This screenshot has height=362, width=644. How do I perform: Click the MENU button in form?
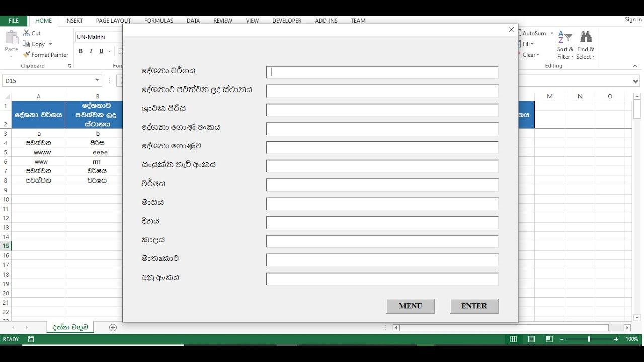[411, 306]
